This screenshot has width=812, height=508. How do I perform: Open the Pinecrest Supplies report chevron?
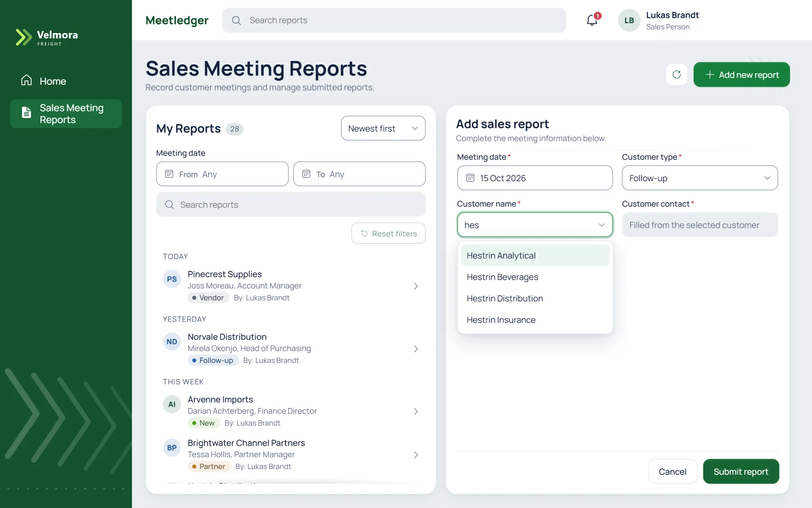[416, 286]
